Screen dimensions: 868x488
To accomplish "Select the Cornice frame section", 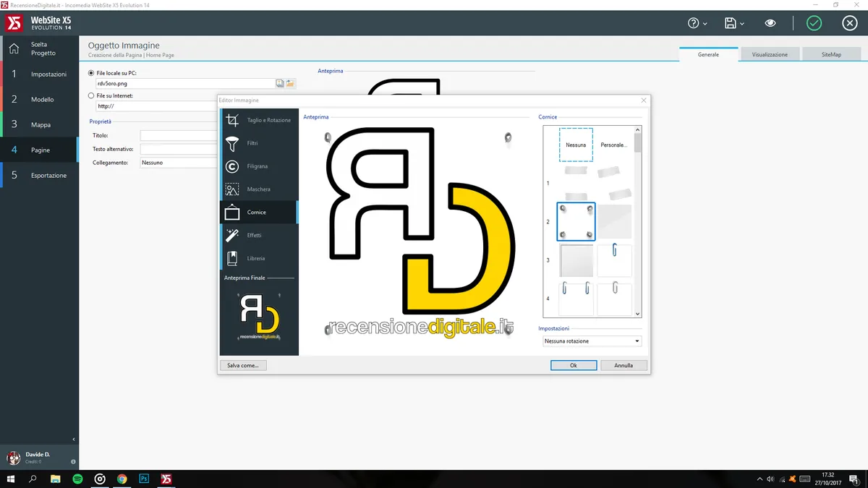I will (258, 213).
